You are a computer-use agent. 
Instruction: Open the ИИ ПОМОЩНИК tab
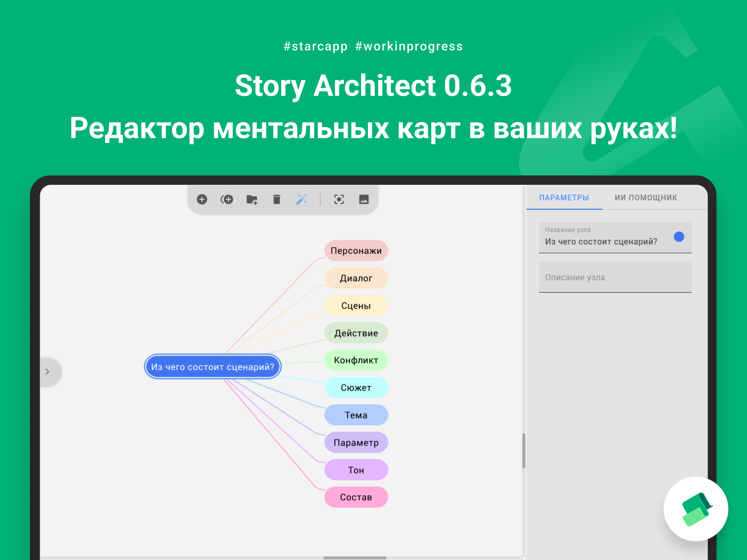point(646,198)
